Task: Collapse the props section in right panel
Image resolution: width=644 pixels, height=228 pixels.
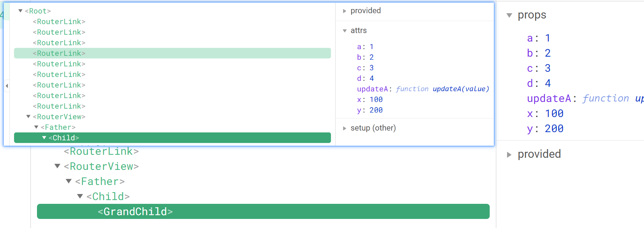Action: (509, 15)
